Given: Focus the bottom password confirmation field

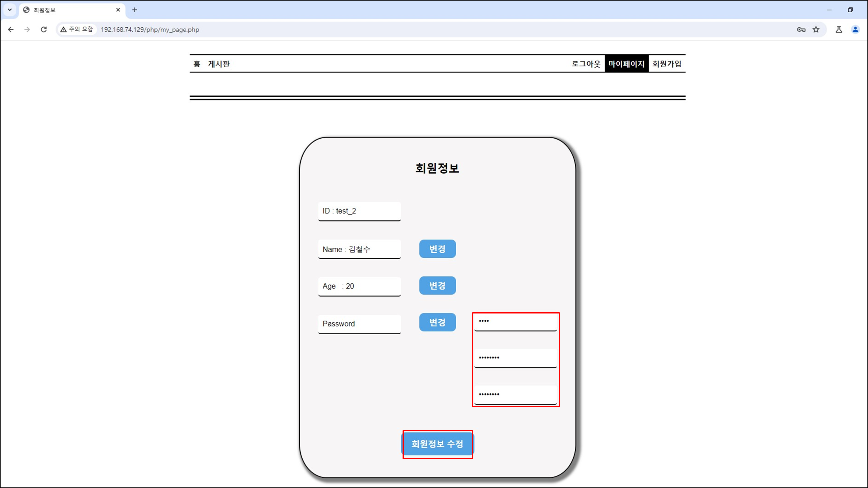Looking at the screenshot, I should (x=516, y=395).
